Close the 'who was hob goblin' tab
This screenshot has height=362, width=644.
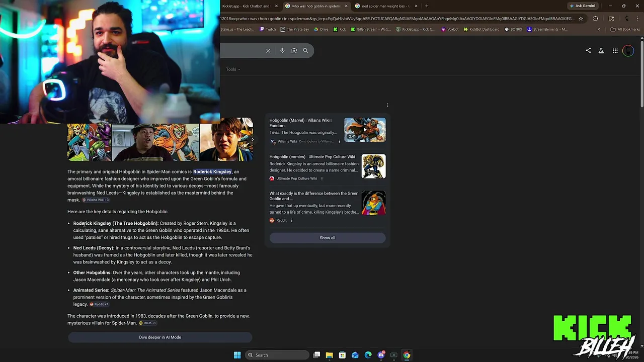346,6
